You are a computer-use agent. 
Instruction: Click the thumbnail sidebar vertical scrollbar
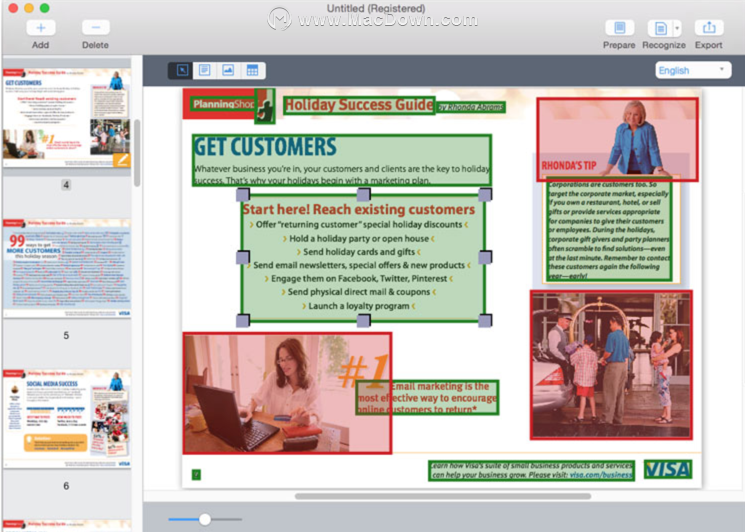click(x=137, y=153)
